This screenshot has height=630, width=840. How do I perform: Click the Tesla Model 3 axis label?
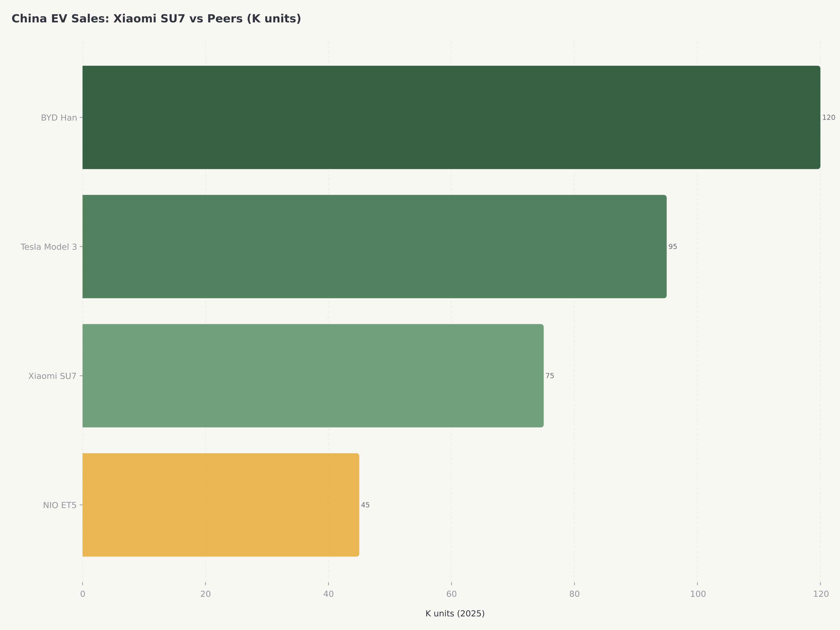click(49, 247)
